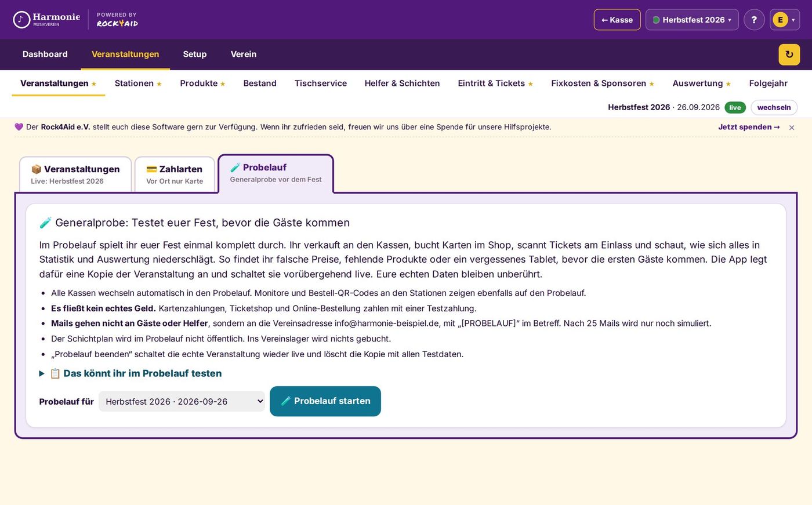Switch to the Veranstaltungen sub-navigation tab

click(x=59, y=83)
